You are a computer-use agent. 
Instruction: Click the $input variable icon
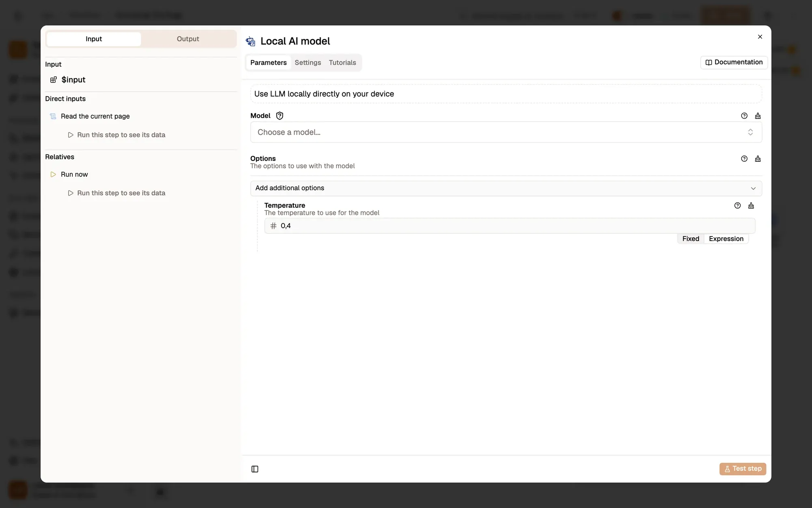[54, 80]
